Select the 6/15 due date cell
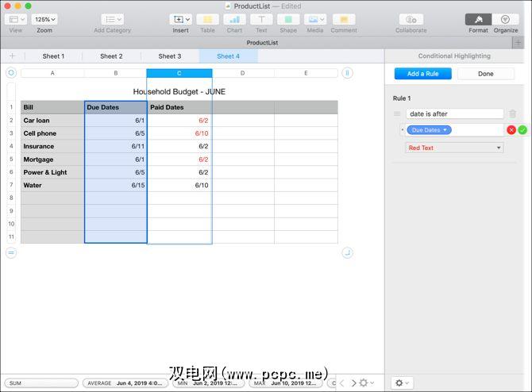This screenshot has width=532, height=392. [116, 185]
